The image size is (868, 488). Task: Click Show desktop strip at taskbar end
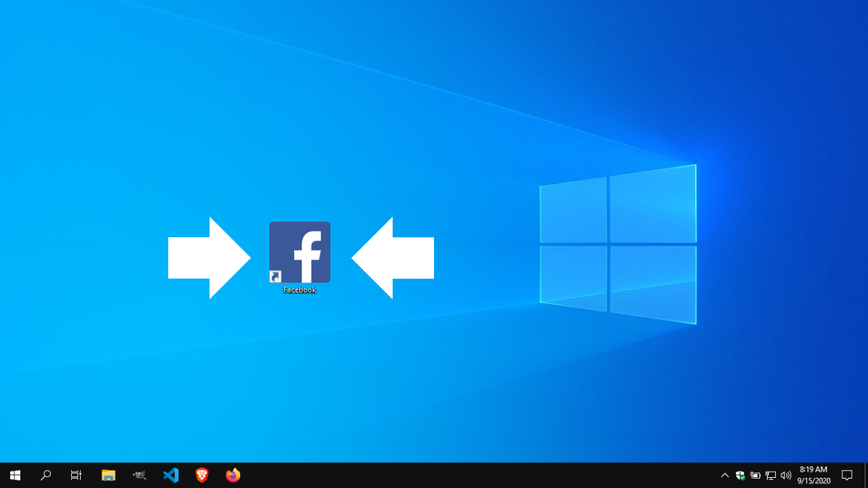[x=866, y=475]
